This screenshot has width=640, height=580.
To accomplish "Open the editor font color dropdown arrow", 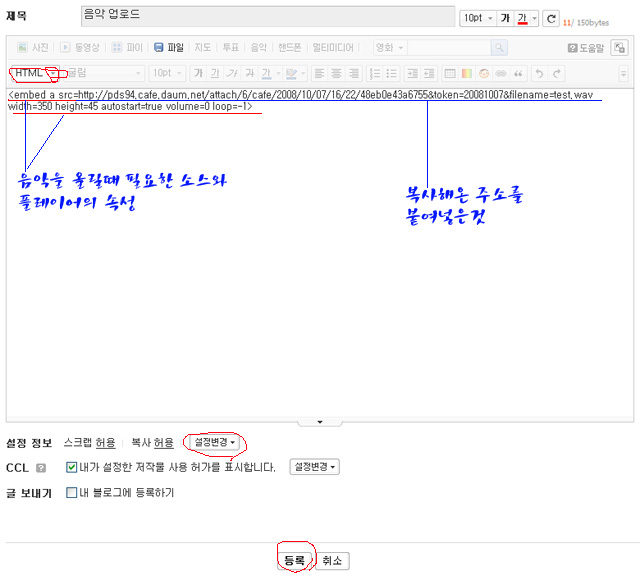I will pos(278,73).
